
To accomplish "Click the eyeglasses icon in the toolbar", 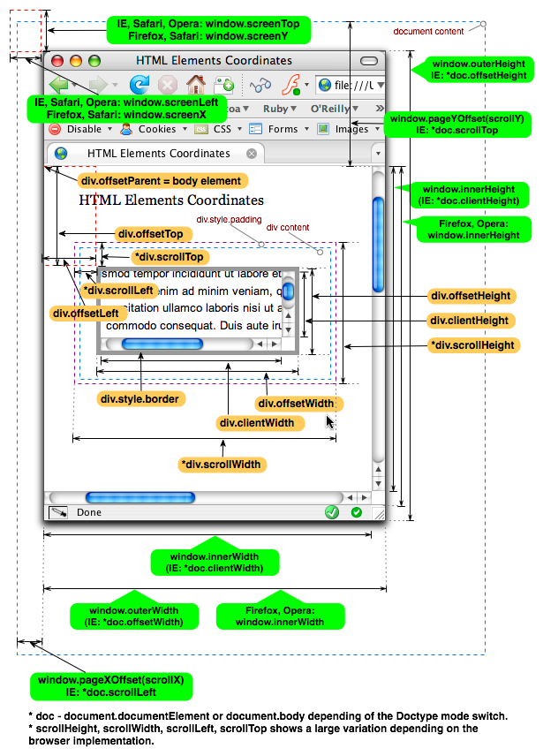I will [260, 85].
